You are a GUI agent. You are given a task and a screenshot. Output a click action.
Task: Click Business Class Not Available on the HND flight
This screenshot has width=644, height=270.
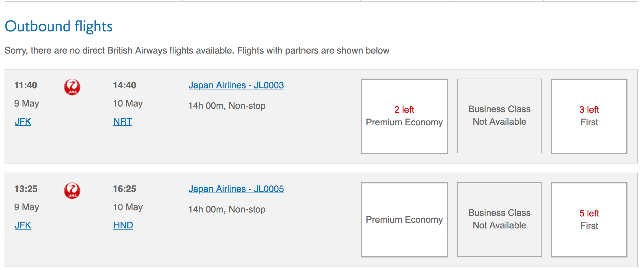click(x=499, y=220)
